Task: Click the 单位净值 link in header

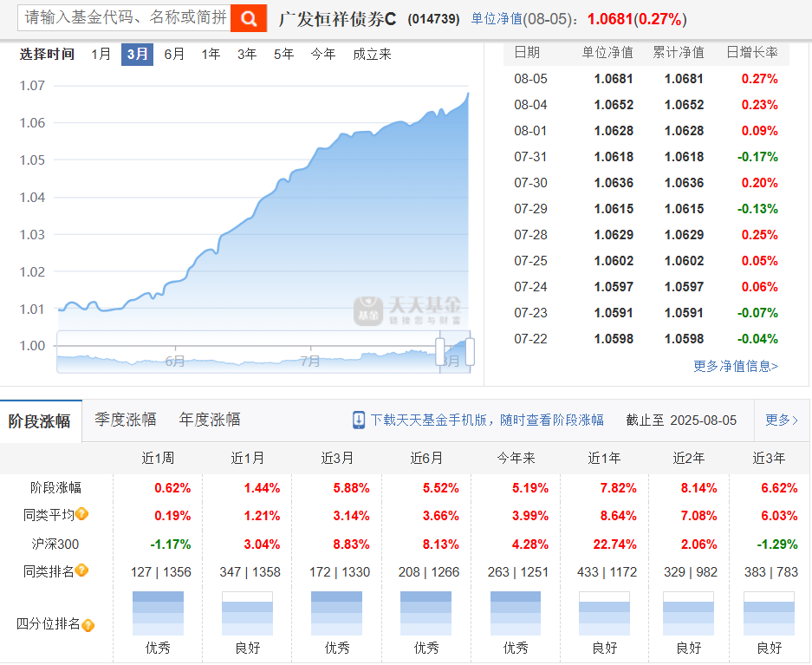Action: click(x=496, y=19)
